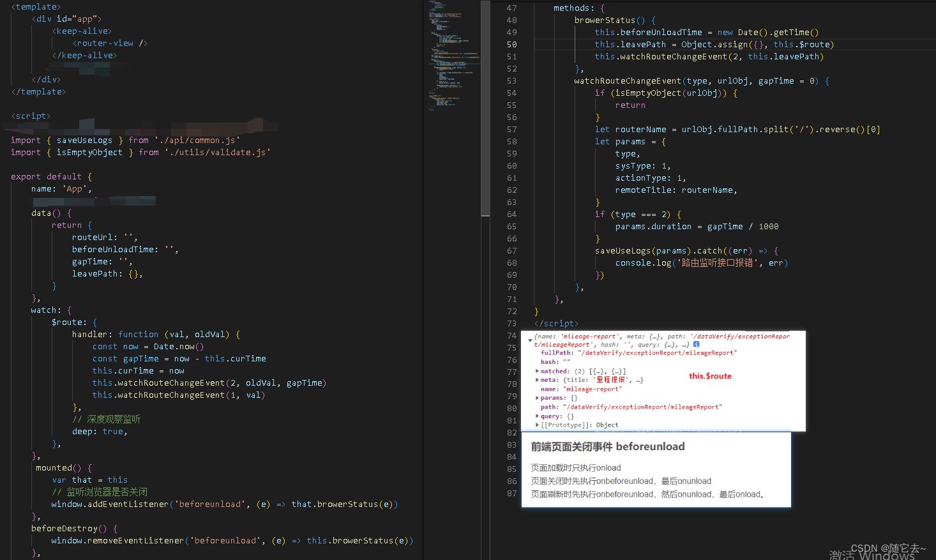Expand the 'params' object entry
Image resolution: width=936 pixels, height=560 pixels.
click(x=537, y=398)
